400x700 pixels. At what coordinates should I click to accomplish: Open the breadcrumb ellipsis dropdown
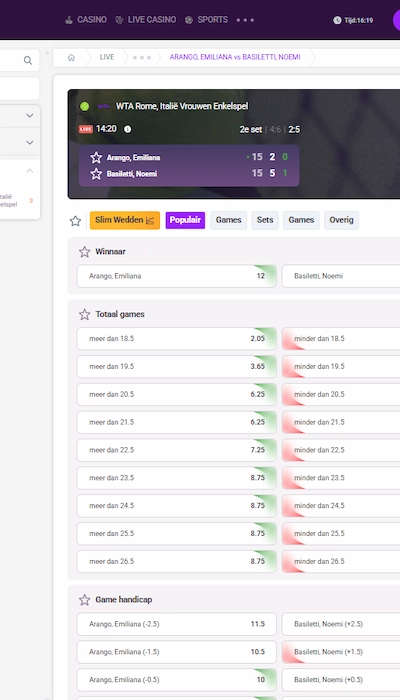coord(142,58)
